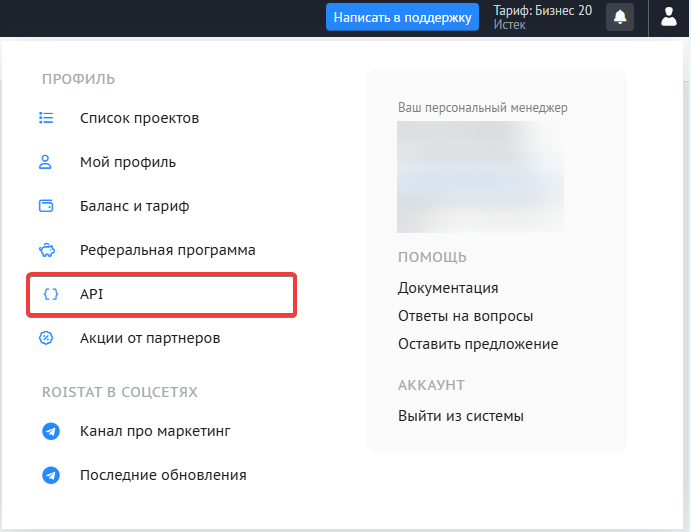
Task: Go to Мой профиль
Action: pos(128,162)
